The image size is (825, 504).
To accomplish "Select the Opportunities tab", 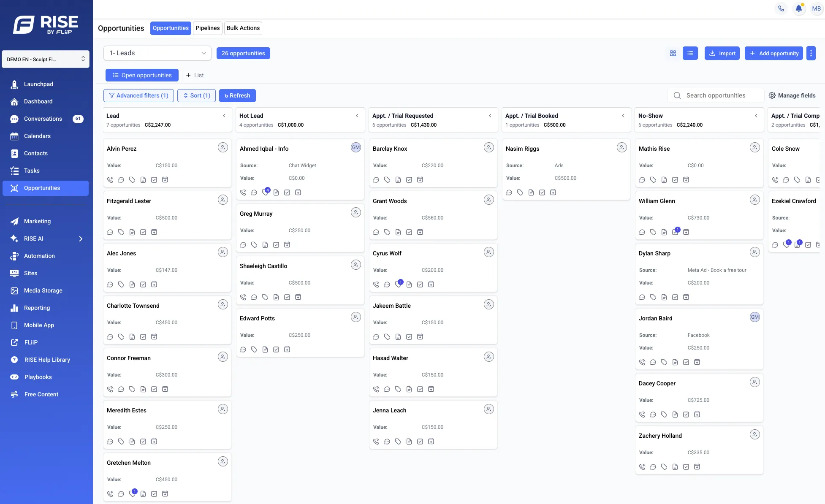I will point(171,28).
